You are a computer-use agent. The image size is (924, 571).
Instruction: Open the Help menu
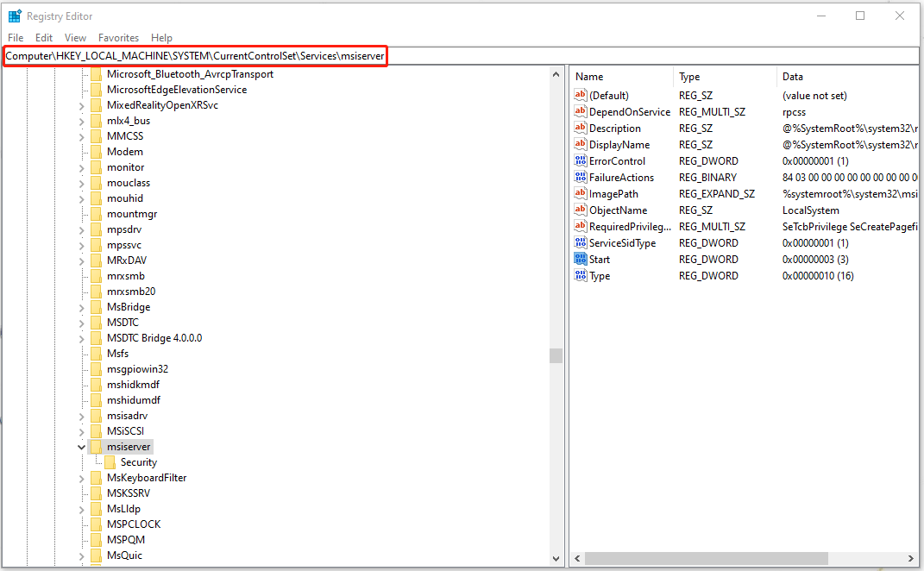[161, 38]
